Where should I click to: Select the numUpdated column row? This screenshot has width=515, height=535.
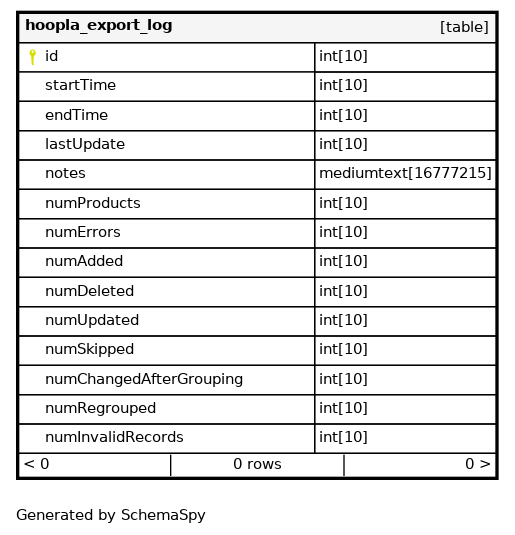click(x=257, y=321)
